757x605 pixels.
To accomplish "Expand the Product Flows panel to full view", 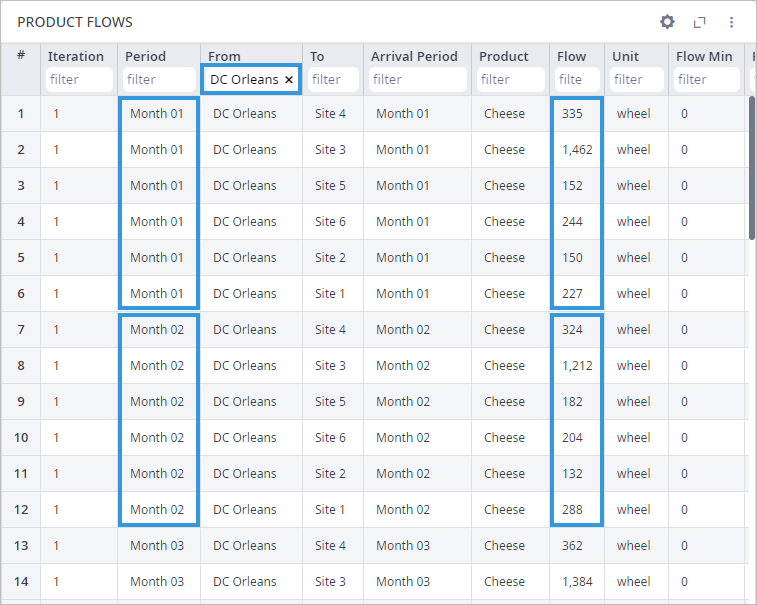I will coord(699,22).
